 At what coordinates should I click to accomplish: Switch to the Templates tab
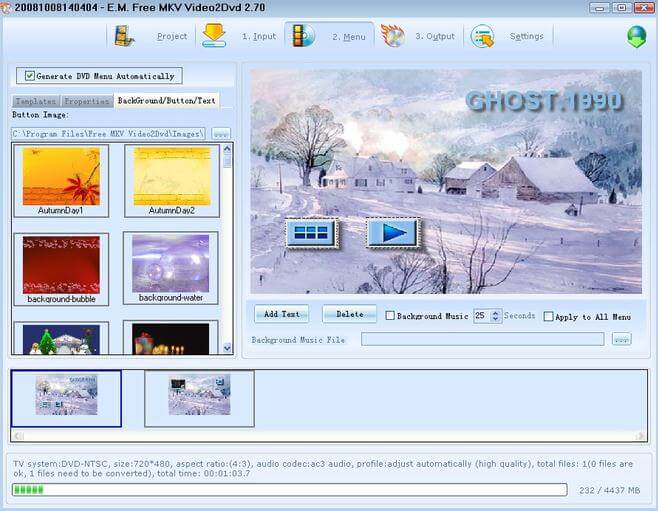(x=36, y=101)
